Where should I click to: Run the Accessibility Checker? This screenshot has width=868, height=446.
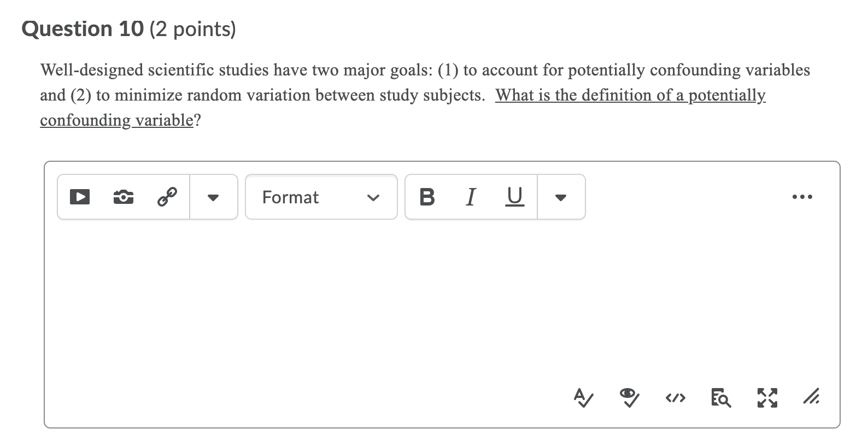pos(583,398)
